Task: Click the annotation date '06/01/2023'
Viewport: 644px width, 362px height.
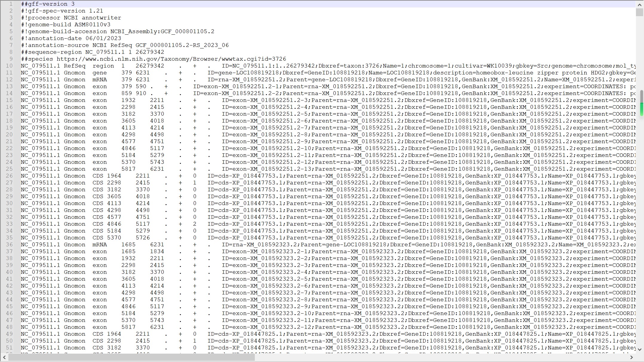Action: click(x=103, y=38)
